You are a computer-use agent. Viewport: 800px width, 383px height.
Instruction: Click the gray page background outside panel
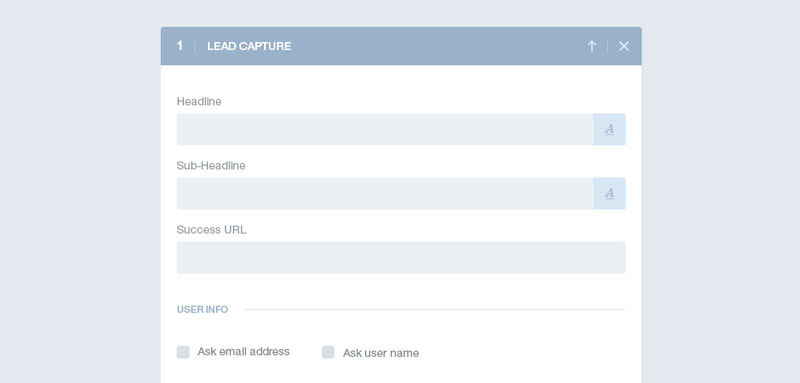[77, 204]
